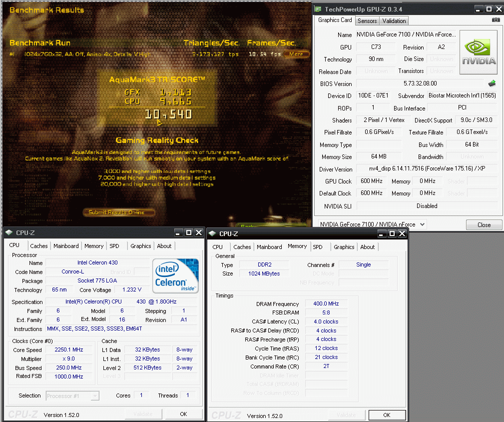Click the Driver Version field in GPU-Z

coord(427,168)
